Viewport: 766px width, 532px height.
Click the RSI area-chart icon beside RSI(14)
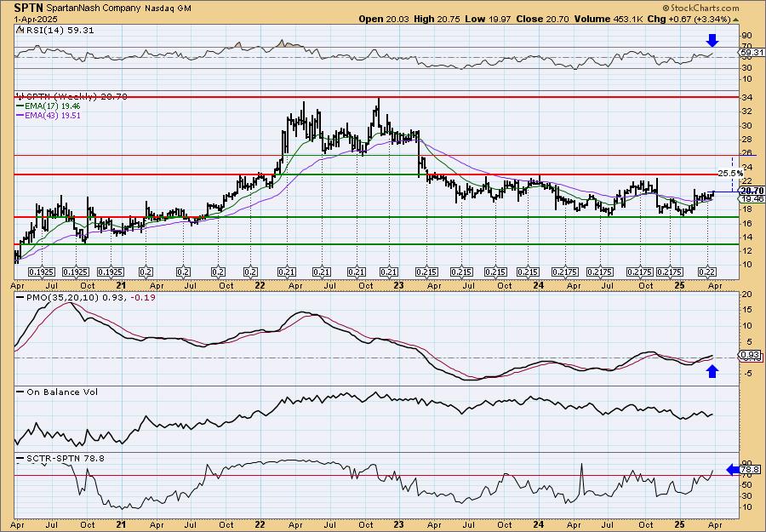(20, 31)
